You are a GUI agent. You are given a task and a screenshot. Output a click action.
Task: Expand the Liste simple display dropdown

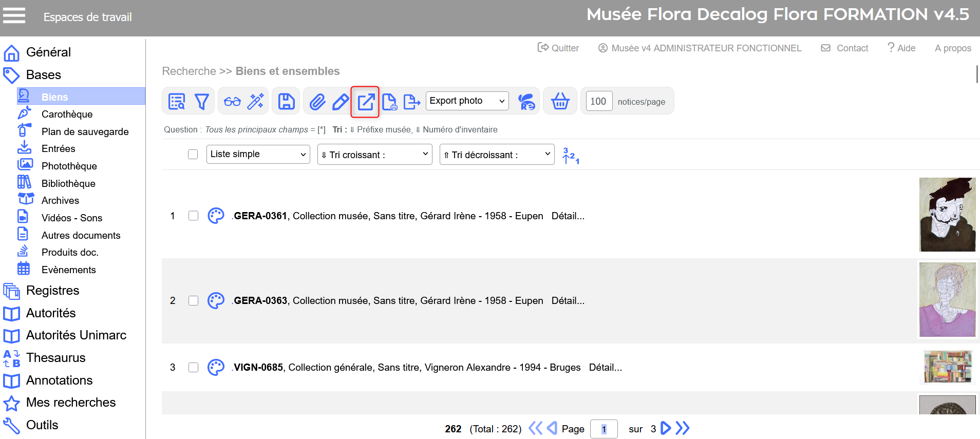pyautogui.click(x=258, y=155)
